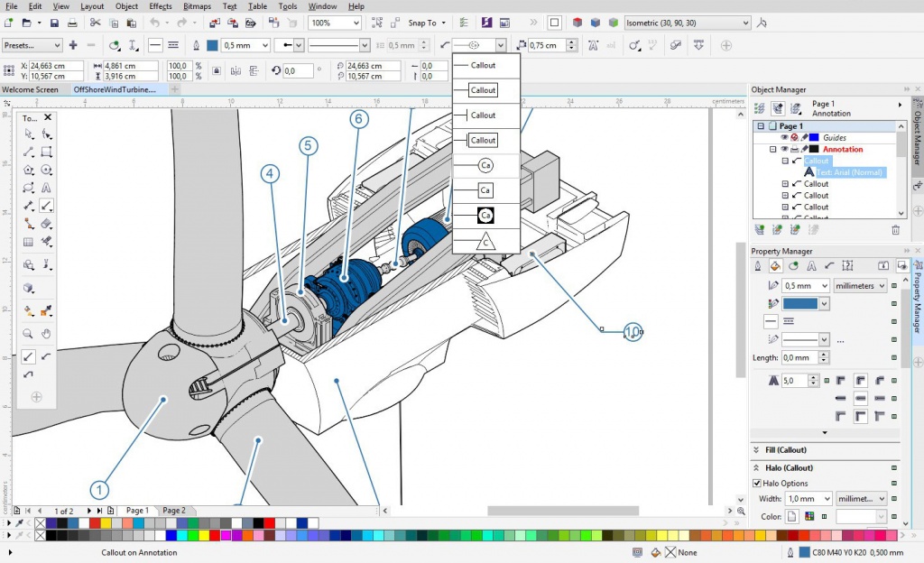Choose the triangle callout shape option
The width and height of the screenshot is (924, 563).
[486, 241]
